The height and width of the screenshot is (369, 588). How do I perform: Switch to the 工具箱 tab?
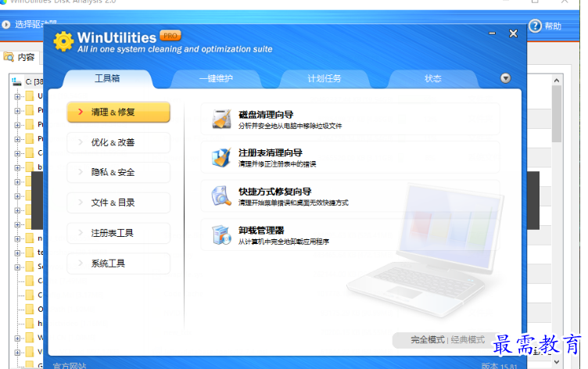pos(108,78)
